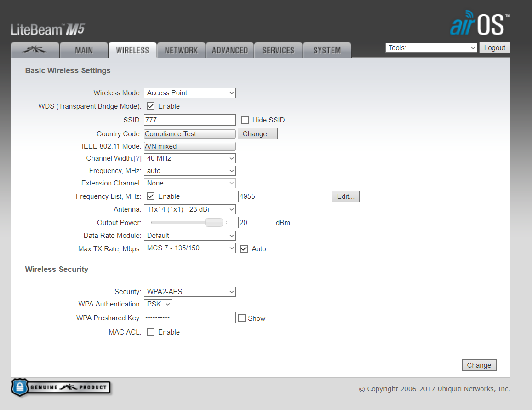532x410 pixels.
Task: Toggle WDS Transparent Bridge Mode checkbox
Action: tap(151, 106)
